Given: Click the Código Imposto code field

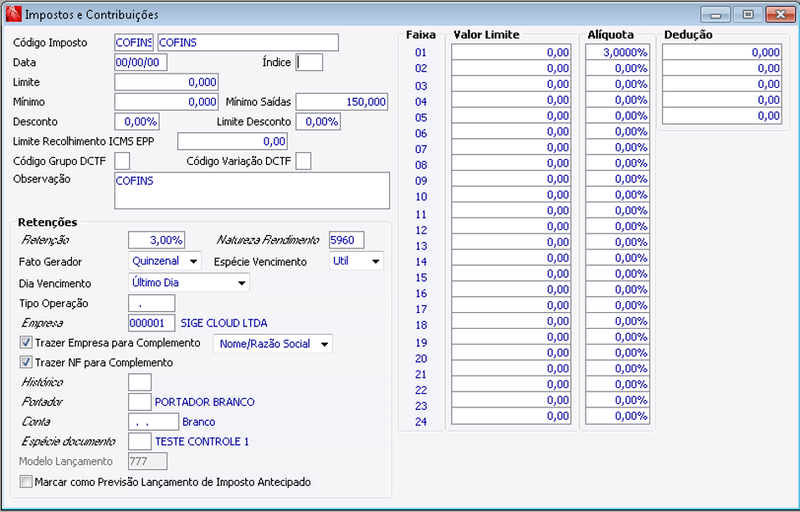Looking at the screenshot, I should [x=134, y=42].
